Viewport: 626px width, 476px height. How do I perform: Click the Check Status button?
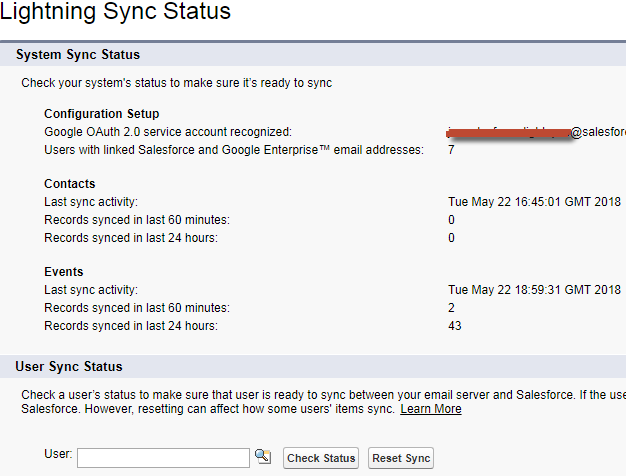click(x=321, y=458)
